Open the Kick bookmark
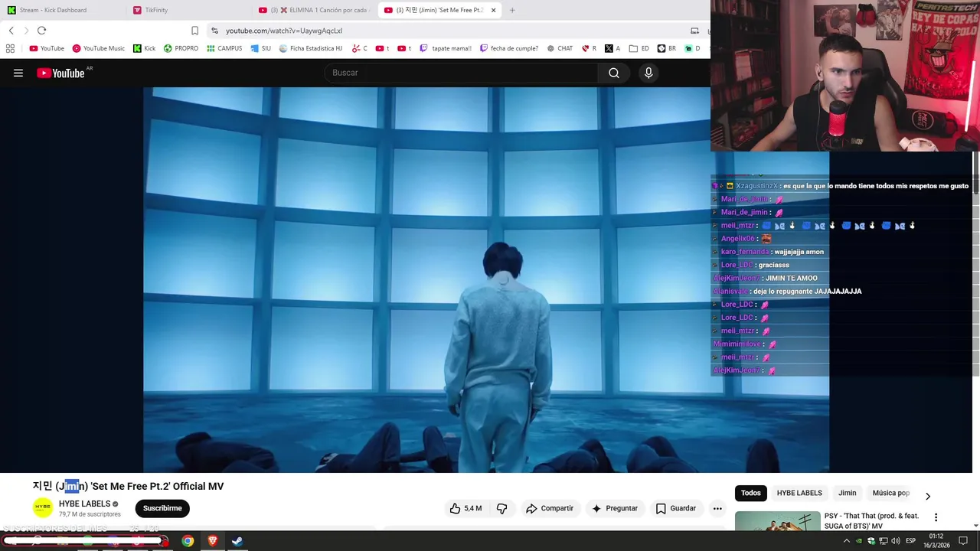 144,48
